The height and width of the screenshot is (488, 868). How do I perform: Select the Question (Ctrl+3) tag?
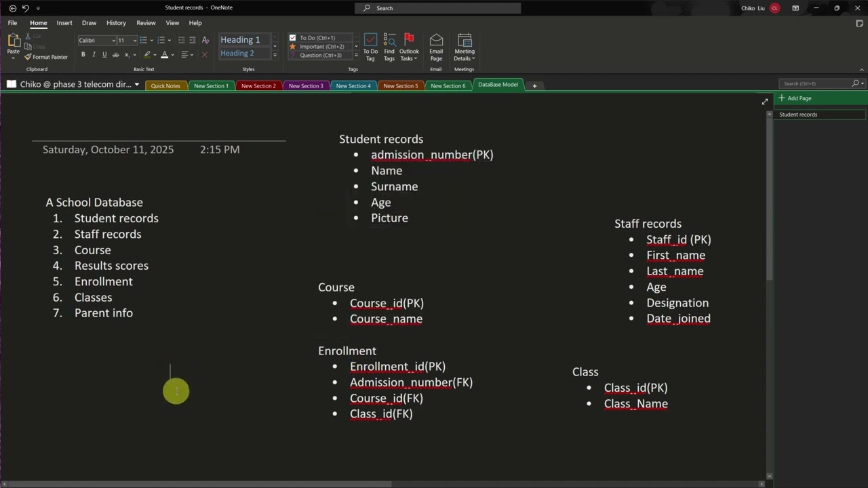[x=320, y=55]
